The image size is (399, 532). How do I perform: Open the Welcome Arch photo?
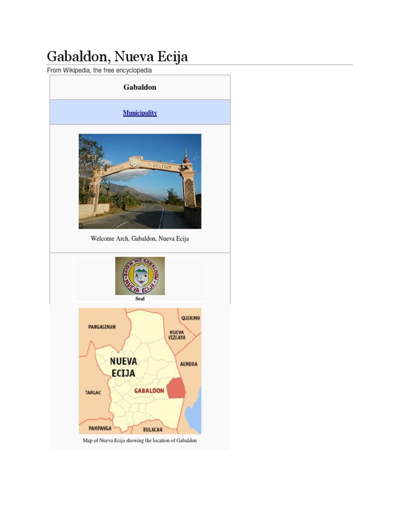click(x=140, y=181)
